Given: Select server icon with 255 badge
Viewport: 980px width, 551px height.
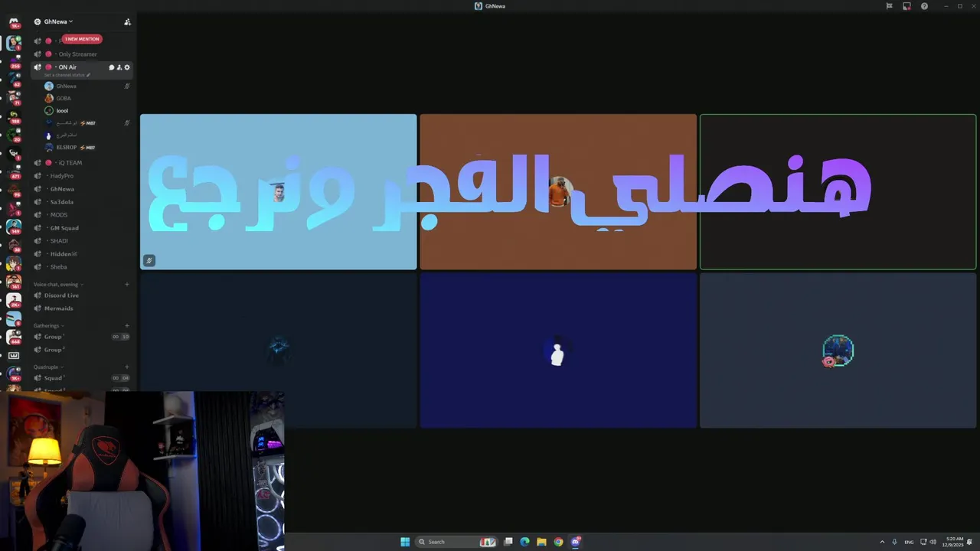Looking at the screenshot, I should pos(14,62).
